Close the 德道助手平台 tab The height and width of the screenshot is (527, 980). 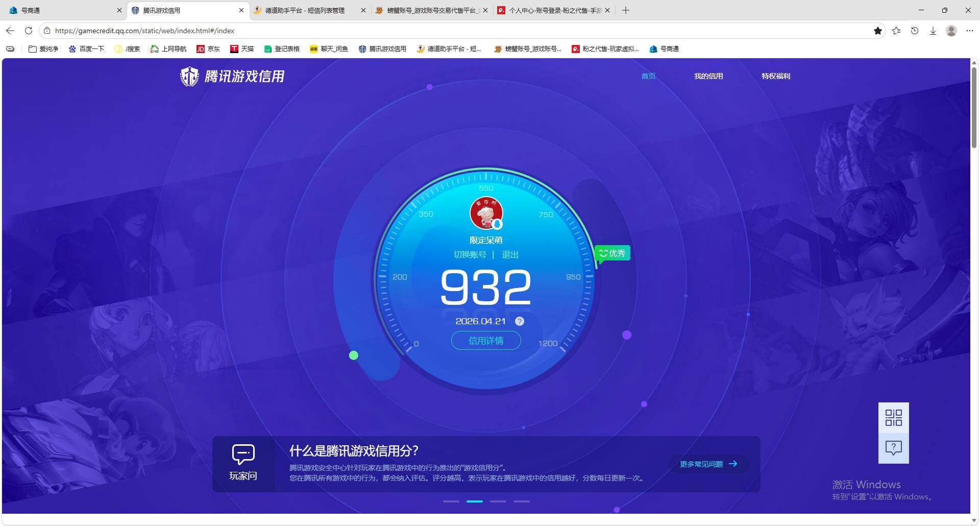click(363, 10)
